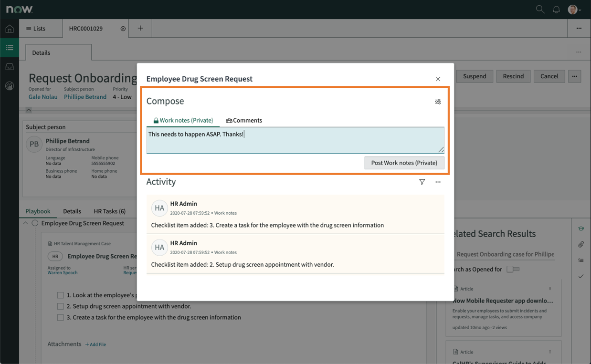Filter the Activity stream
591x364 pixels.
pos(422,182)
